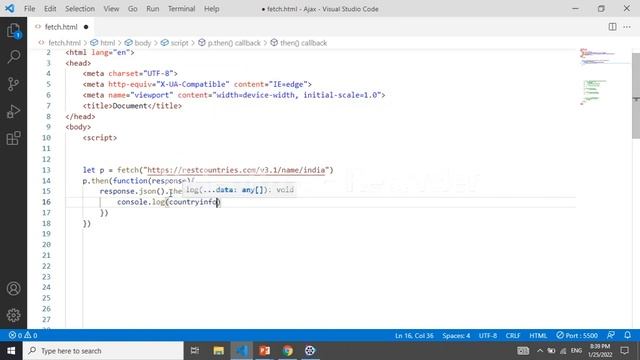
Task: Switch to PowerPoint on the taskbar
Action: click(264, 351)
